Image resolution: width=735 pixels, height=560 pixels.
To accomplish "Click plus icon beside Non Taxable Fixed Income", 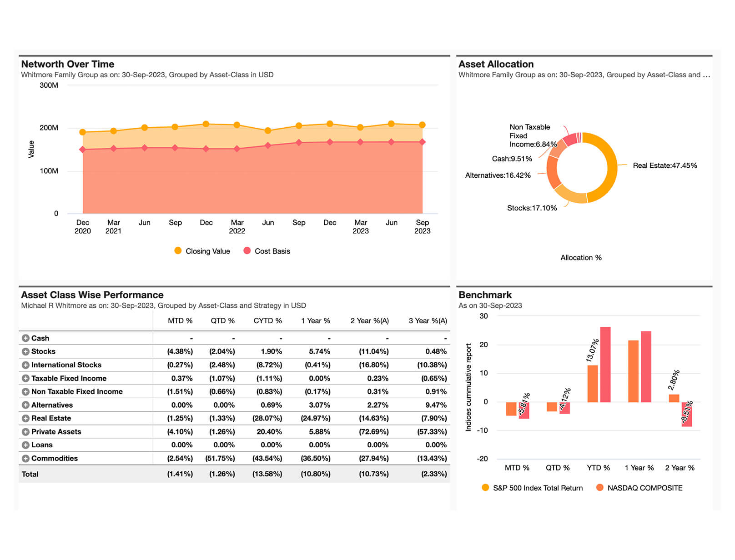I will pos(25,391).
